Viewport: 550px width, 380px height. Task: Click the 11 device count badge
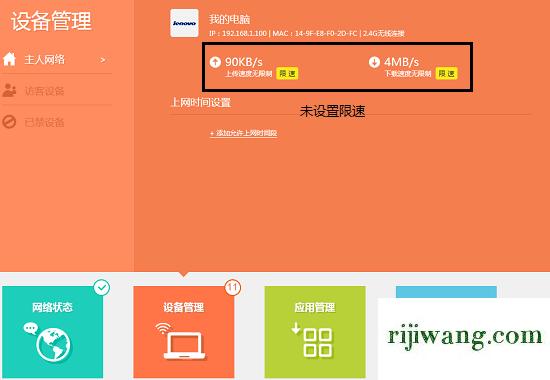233,288
